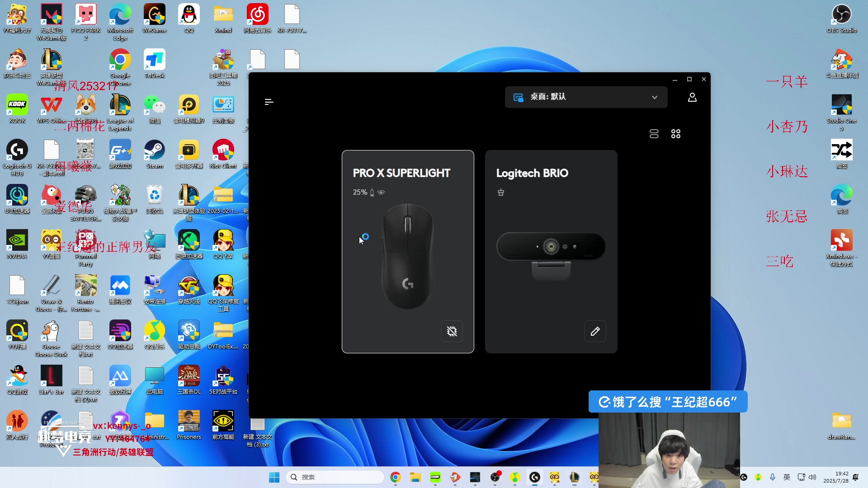Open drawRan folder on desktop

(842, 425)
